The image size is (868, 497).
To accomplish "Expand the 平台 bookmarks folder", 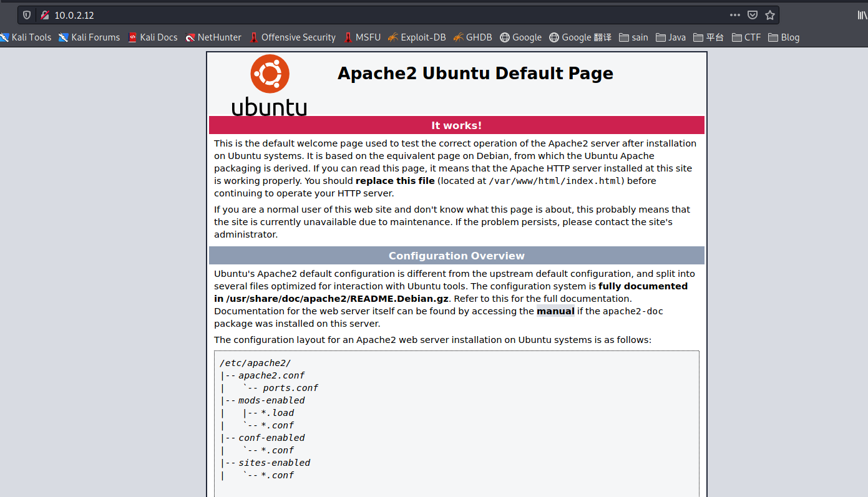I will [709, 37].
